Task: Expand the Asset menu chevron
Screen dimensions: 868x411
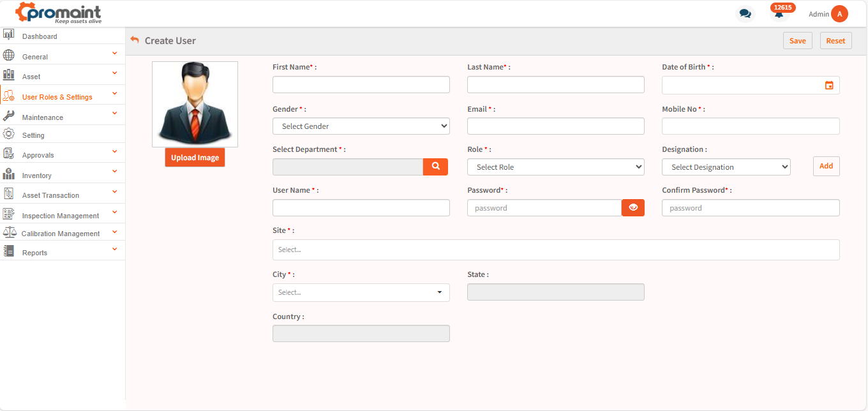Action: point(115,73)
